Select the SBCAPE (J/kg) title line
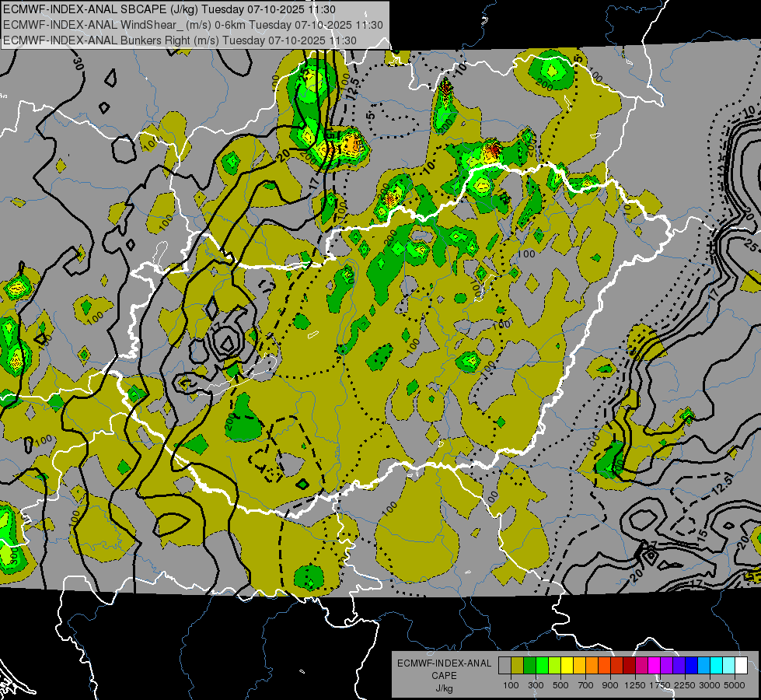The height and width of the screenshot is (700, 761). 169,9
